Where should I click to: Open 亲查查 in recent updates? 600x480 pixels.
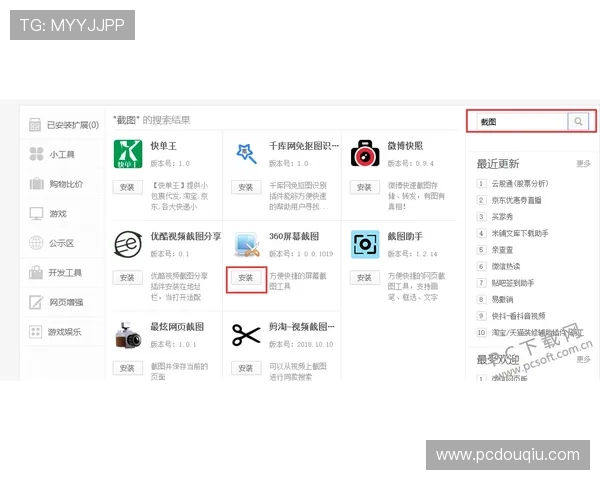[502, 250]
